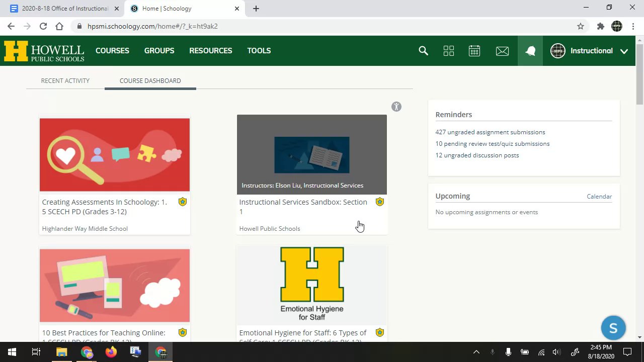
Task: Reload the Schoology page
Action: tap(43, 26)
